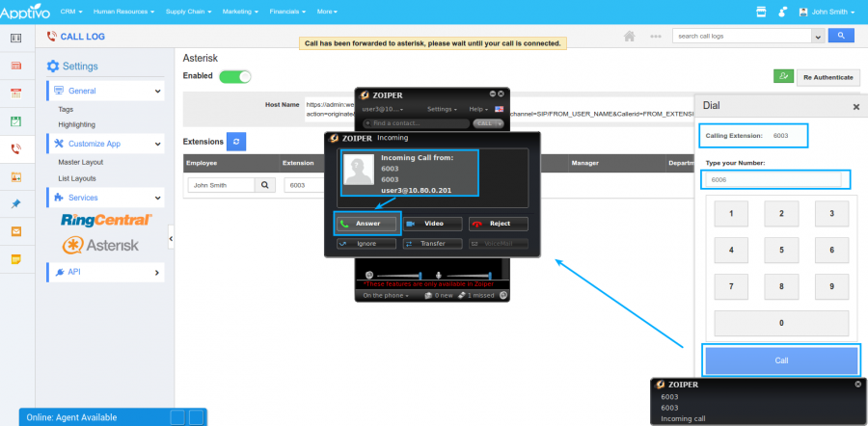
Task: Click the search call logs field
Action: click(x=742, y=36)
